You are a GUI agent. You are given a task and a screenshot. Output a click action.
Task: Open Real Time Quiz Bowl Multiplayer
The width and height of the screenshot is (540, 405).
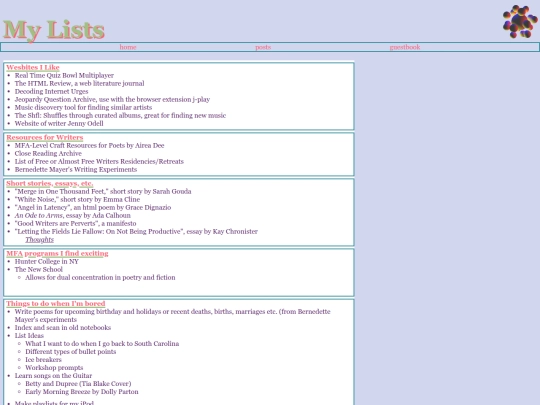tap(64, 75)
